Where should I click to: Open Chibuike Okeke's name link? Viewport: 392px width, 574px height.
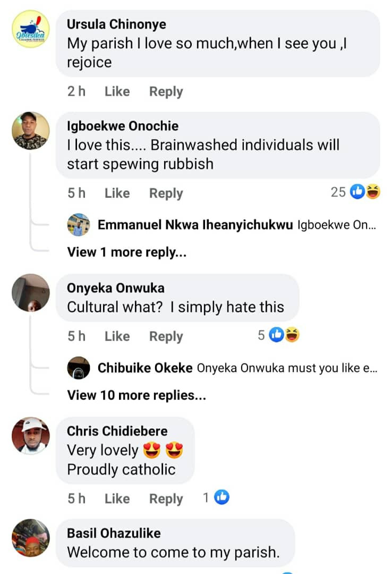[145, 368]
